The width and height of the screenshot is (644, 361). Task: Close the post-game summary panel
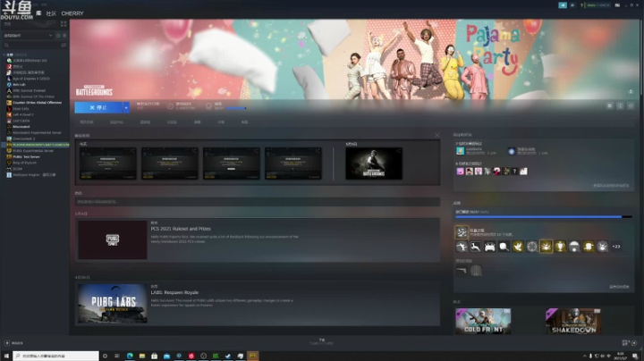[437, 135]
